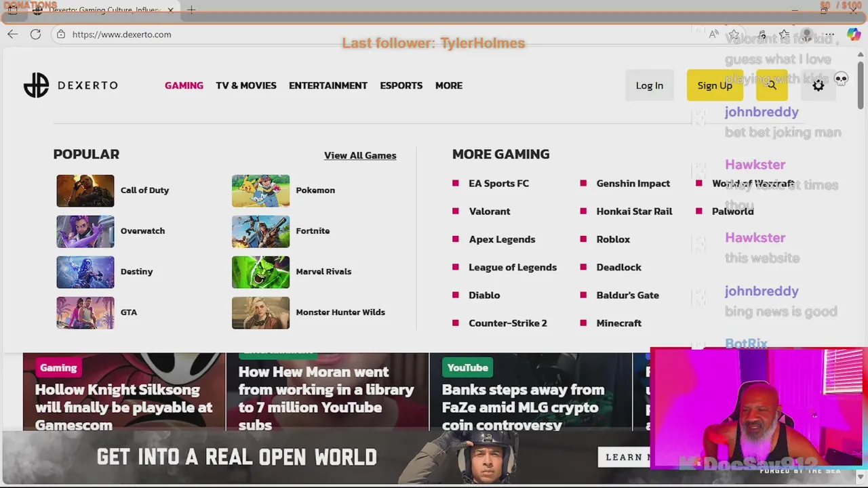Open League of Legends link

(x=513, y=267)
